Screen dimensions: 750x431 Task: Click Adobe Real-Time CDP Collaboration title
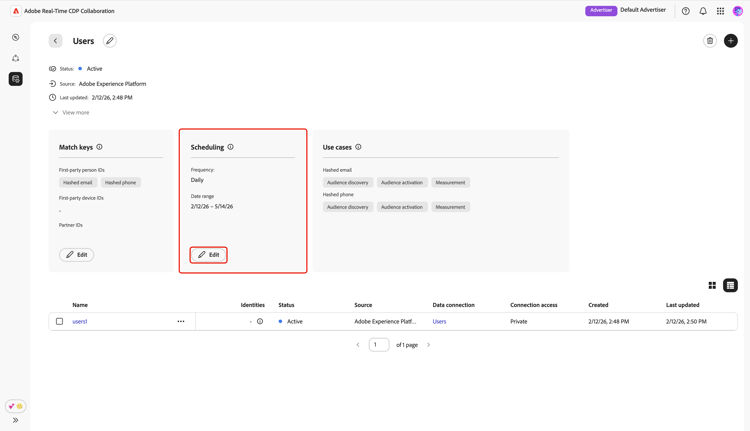[x=69, y=11]
